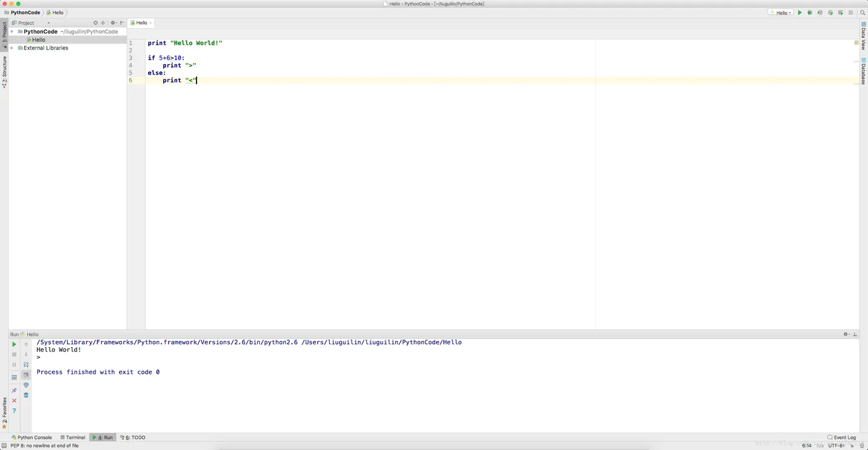Click the scroll from source target icon
The width and height of the screenshot is (868, 450).
95,23
